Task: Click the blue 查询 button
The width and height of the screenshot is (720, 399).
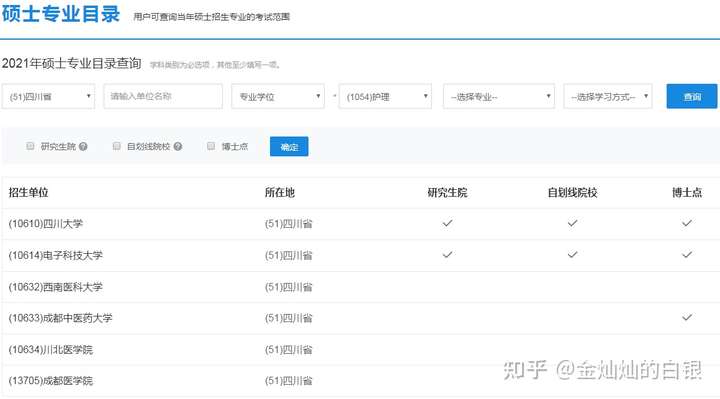Action: (x=692, y=96)
